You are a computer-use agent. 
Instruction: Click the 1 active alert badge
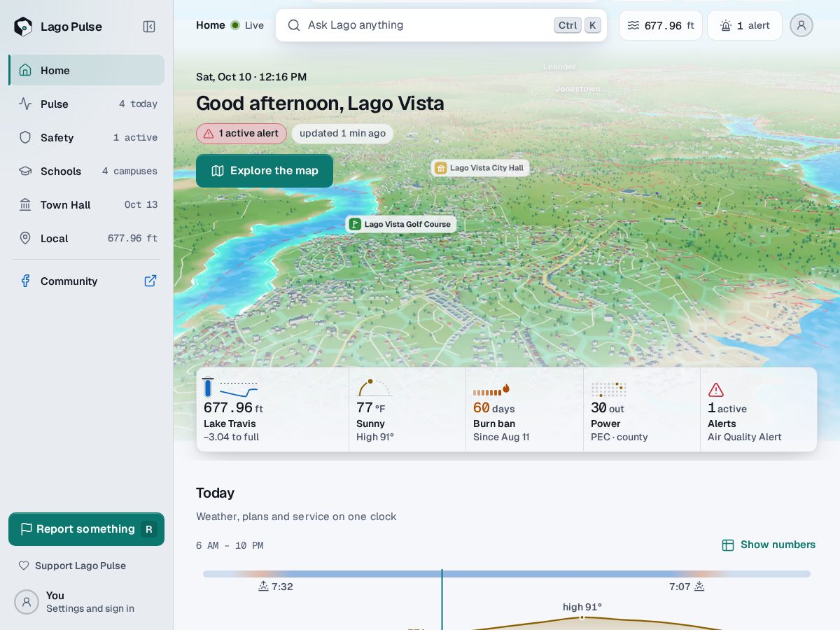click(x=241, y=133)
